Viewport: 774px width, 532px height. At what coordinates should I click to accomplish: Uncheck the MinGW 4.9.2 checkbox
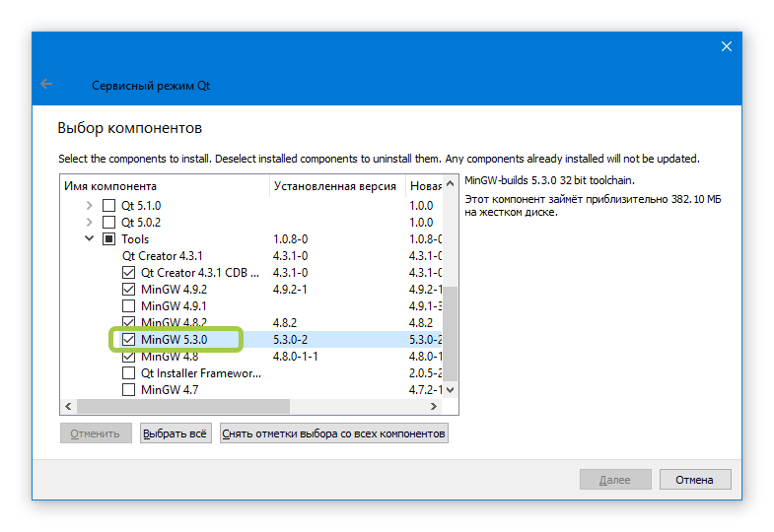[128, 290]
